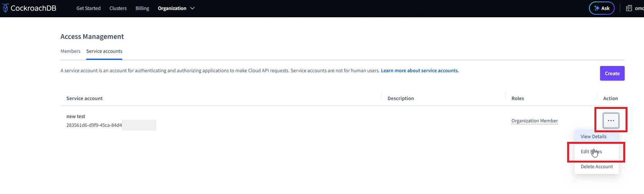Click the Service account column header

coord(85,98)
